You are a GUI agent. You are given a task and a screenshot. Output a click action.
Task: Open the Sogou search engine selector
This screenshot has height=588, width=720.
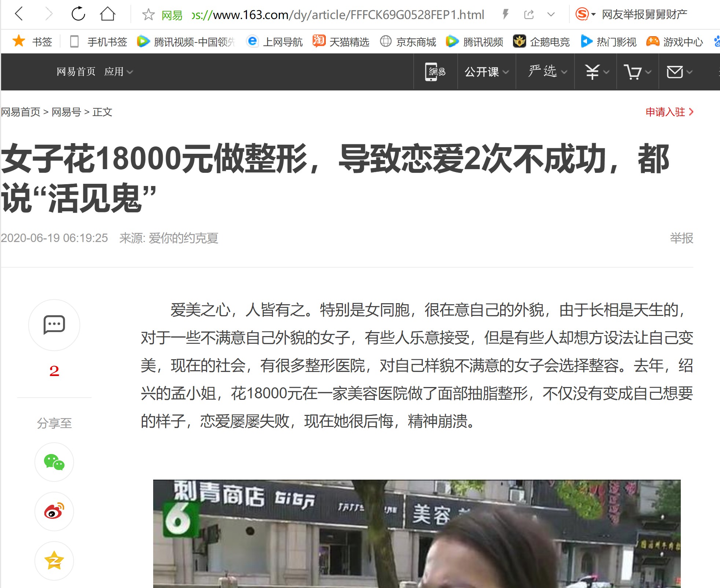pyautogui.click(x=585, y=14)
